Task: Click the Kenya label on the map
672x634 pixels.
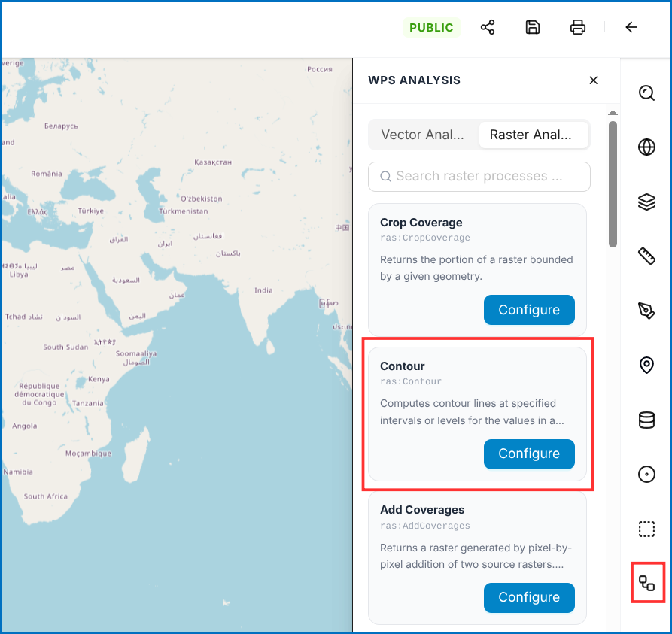Action: click(99, 379)
